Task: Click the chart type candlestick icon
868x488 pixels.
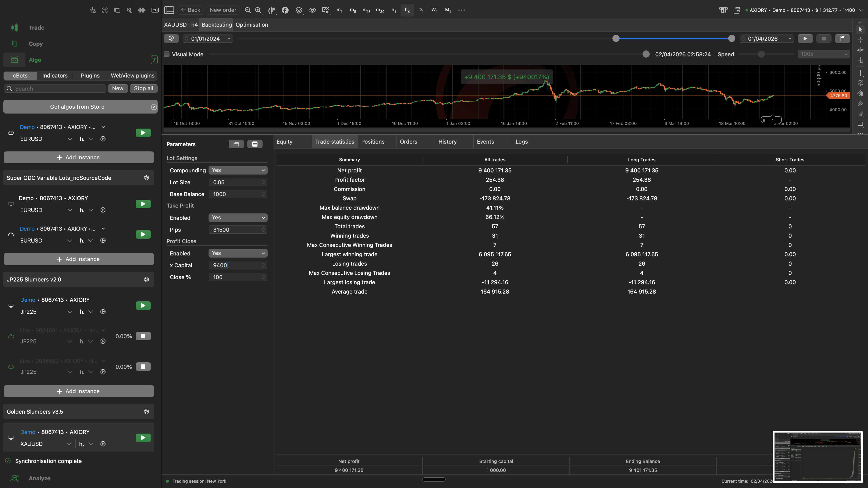Action: pyautogui.click(x=271, y=10)
